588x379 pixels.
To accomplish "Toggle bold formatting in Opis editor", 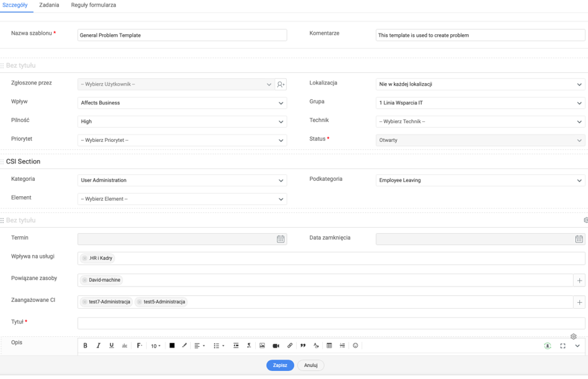I will (85, 346).
